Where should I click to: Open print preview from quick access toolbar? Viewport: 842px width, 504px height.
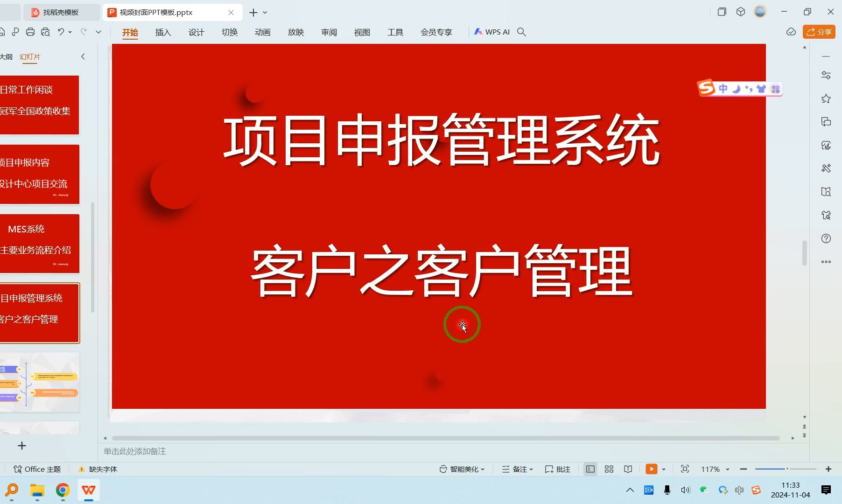click(x=45, y=32)
